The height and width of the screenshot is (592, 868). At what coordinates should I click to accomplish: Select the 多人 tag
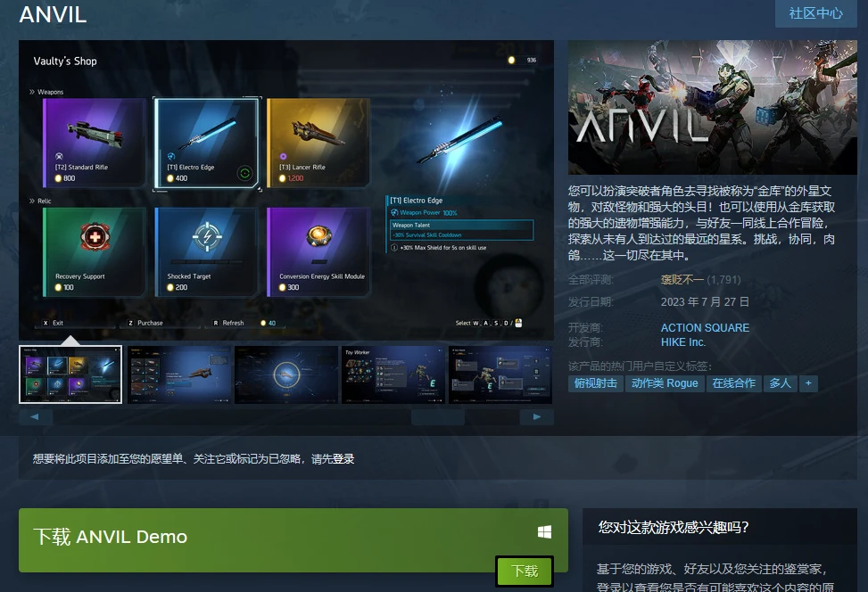point(780,383)
